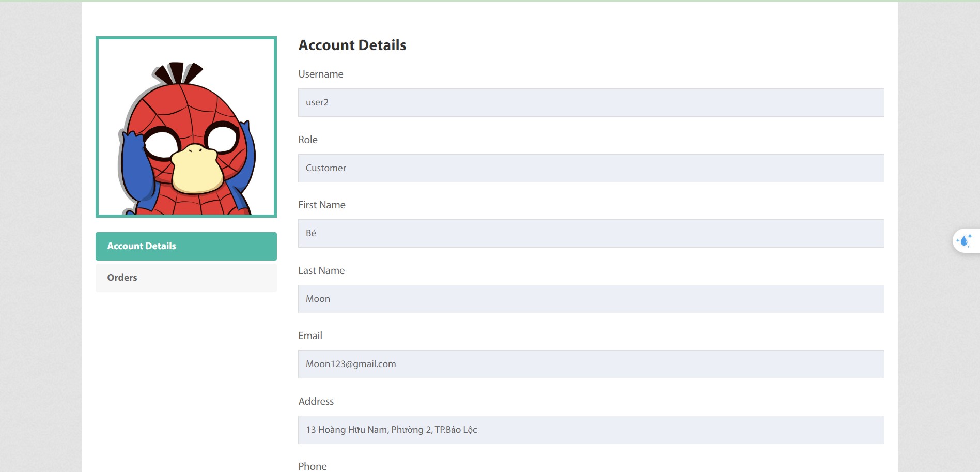Click the Last Name field showing Moon
Viewport: 980px width, 472px height.
(x=591, y=299)
